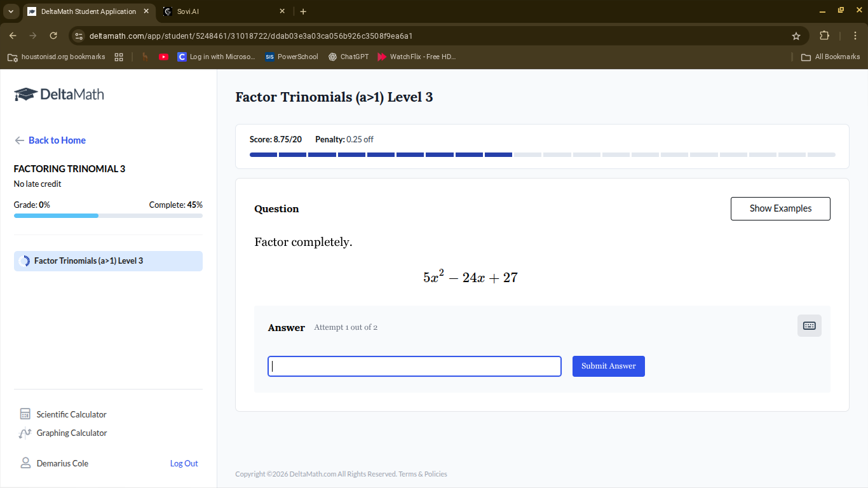Open the on-screen math keyboard
Viewport: 868px width, 488px height.
point(809,325)
